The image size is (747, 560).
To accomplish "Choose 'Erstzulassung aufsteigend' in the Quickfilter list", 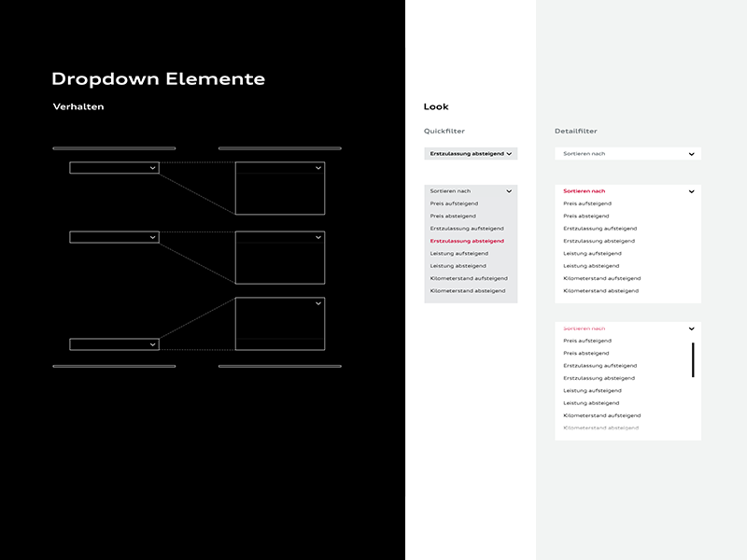I will click(467, 229).
